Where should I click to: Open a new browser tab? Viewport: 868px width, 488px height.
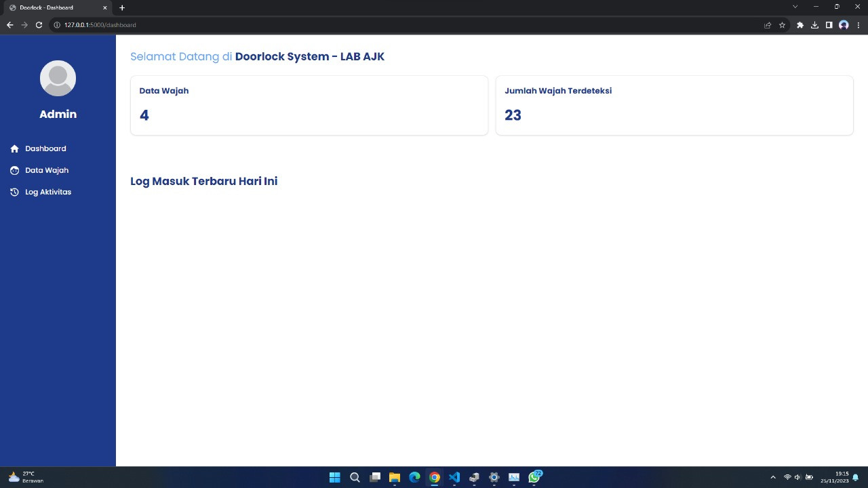(x=122, y=7)
